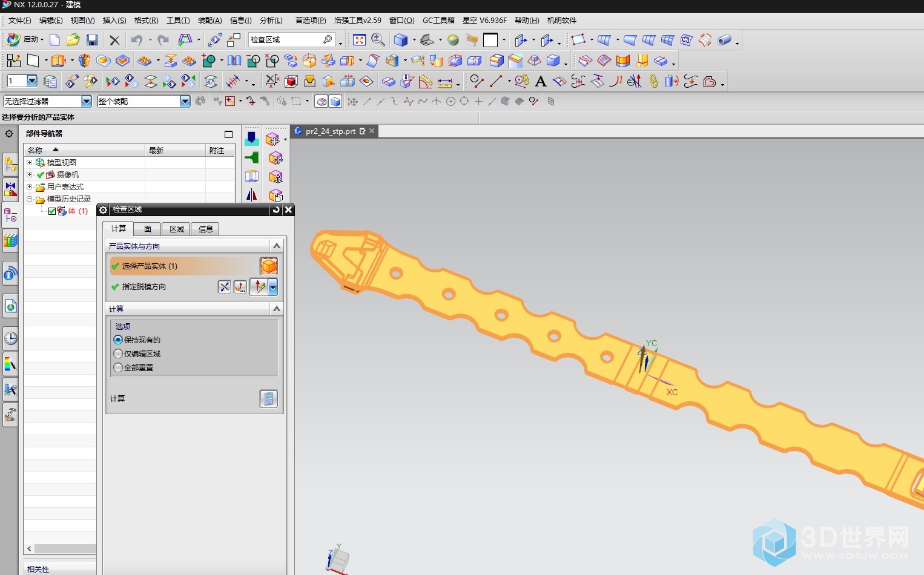Open the Reuse Library sidebar tab
The height and width of the screenshot is (575, 924).
click(10, 241)
